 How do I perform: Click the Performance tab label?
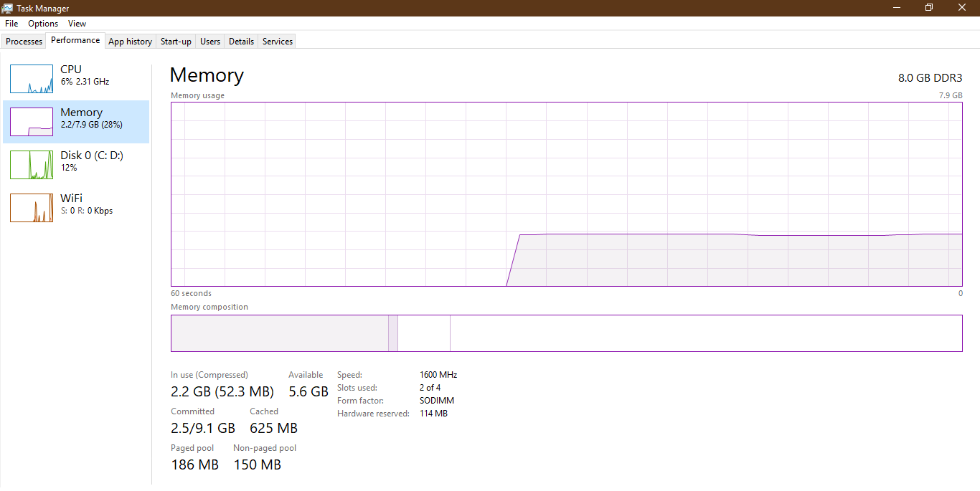tap(75, 40)
